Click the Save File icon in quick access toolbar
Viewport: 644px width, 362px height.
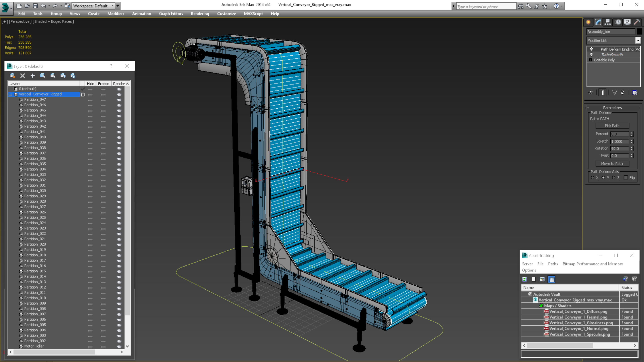pyautogui.click(x=35, y=6)
